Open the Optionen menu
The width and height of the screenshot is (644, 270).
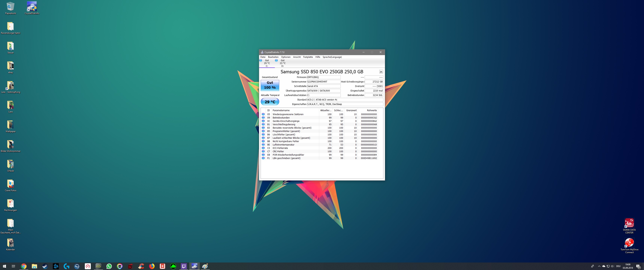285,57
